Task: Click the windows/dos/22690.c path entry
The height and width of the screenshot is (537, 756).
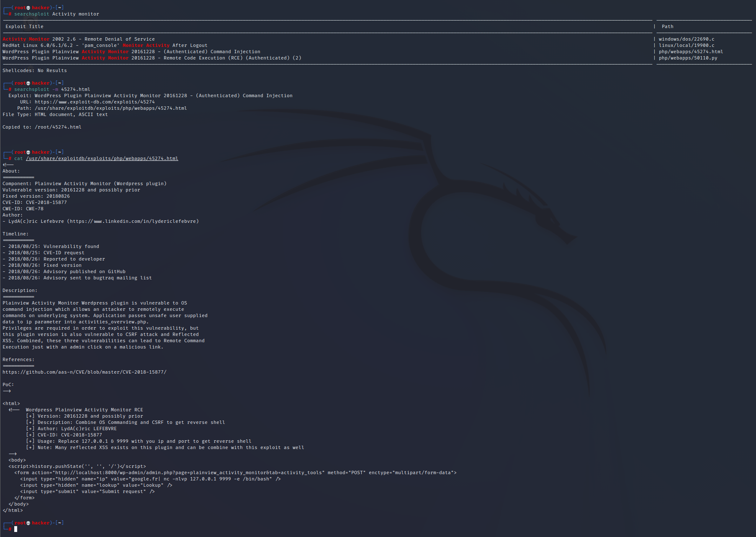Action: coord(687,39)
